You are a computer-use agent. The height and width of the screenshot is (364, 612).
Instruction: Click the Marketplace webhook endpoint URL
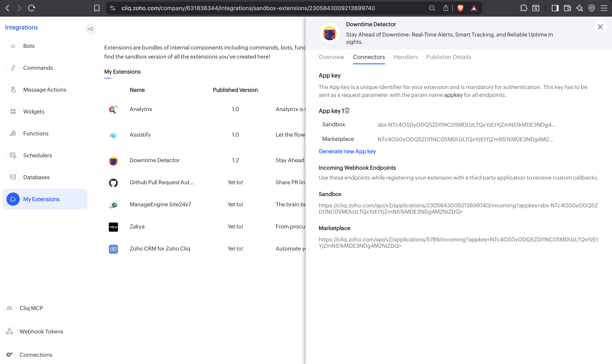coord(458,242)
